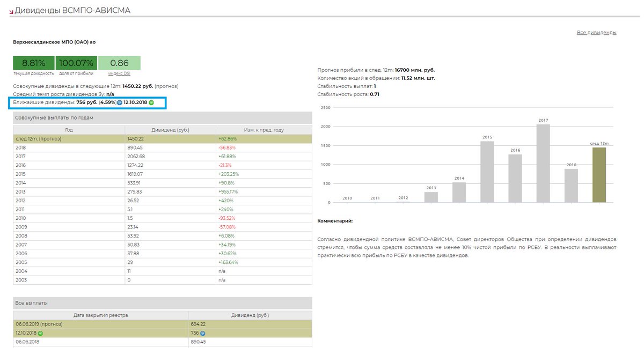Image resolution: width=644 pixels, height=348 pixels.
Task: Click the -93.52% change cell
Action: click(264, 218)
